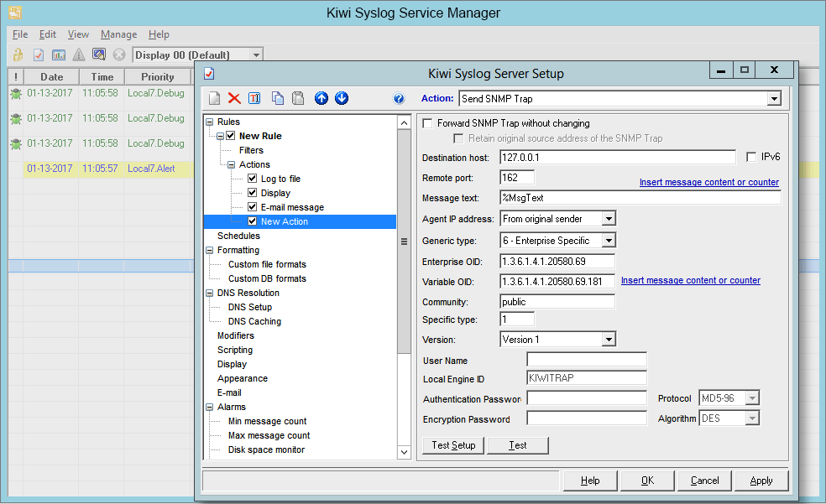Open the Action type dropdown
The height and width of the screenshot is (504, 826).
click(774, 99)
